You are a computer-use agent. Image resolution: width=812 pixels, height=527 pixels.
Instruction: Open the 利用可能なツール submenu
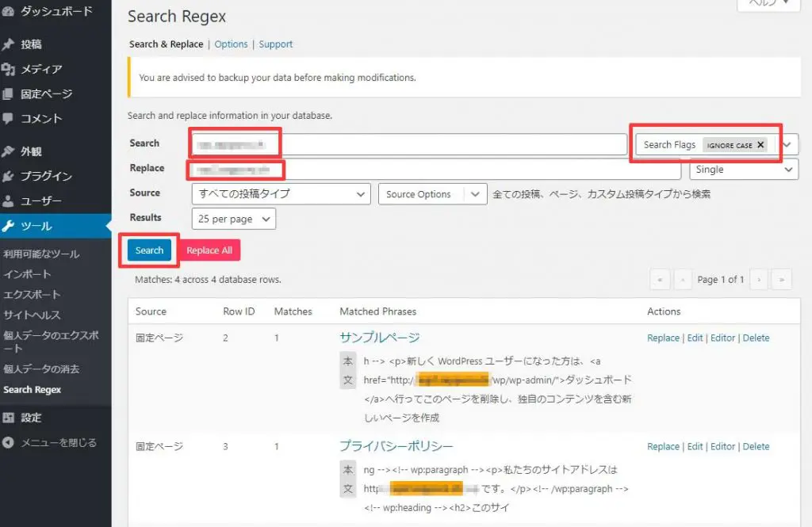[x=41, y=254]
